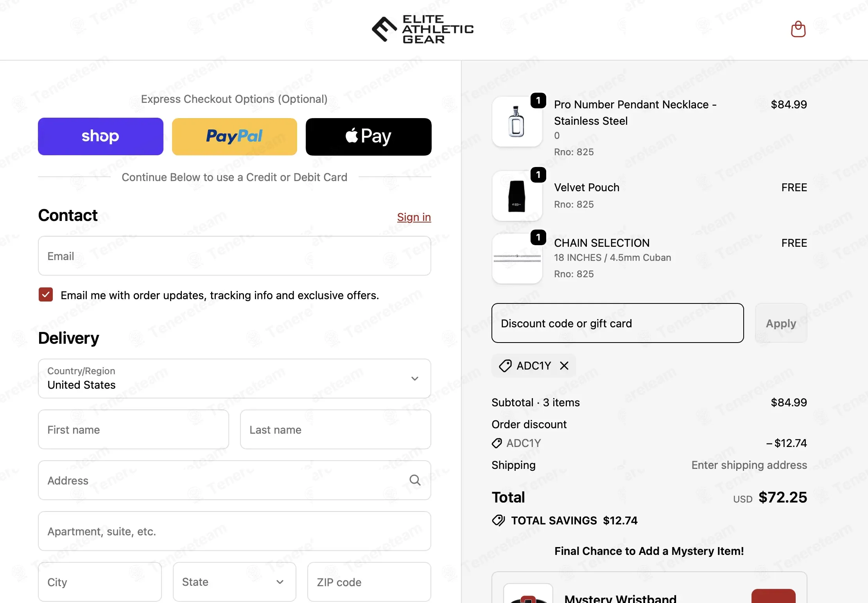Click the $84.99 necklace price

click(x=789, y=104)
